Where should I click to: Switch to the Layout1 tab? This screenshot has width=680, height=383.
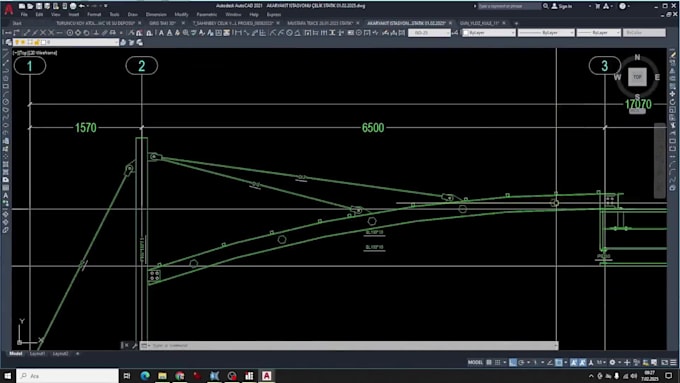[37, 354]
